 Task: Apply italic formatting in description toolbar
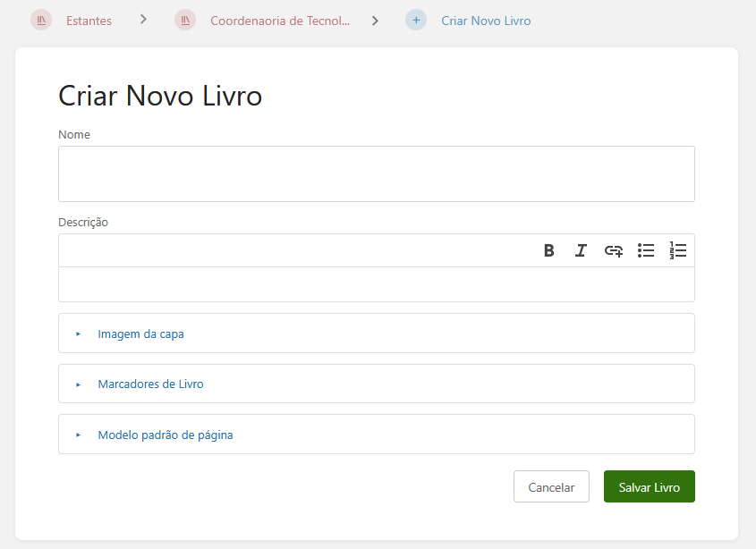[x=581, y=250]
